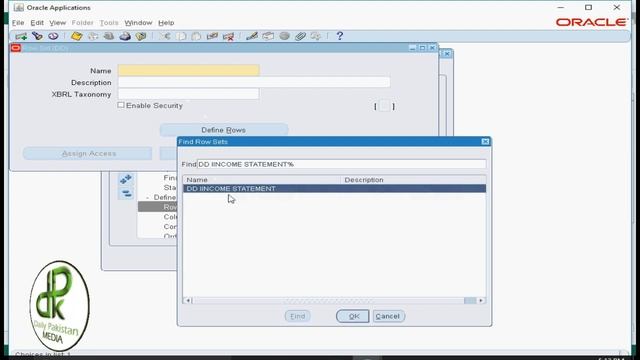Close the Find Row Sets dialog
This screenshot has width=640, height=360.
pyautogui.click(x=485, y=142)
